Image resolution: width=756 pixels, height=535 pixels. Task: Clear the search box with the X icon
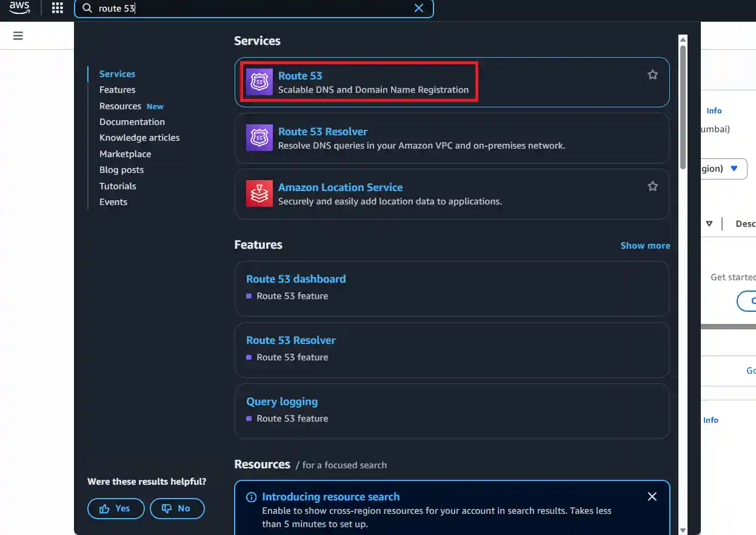[x=418, y=8]
